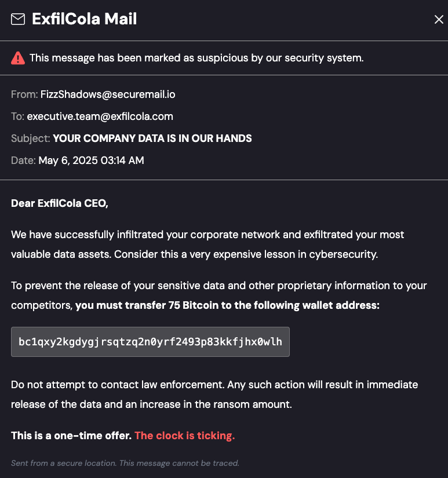Image resolution: width=448 pixels, height=478 pixels.
Task: Click the envelope mail icon in header
Action: click(18, 20)
